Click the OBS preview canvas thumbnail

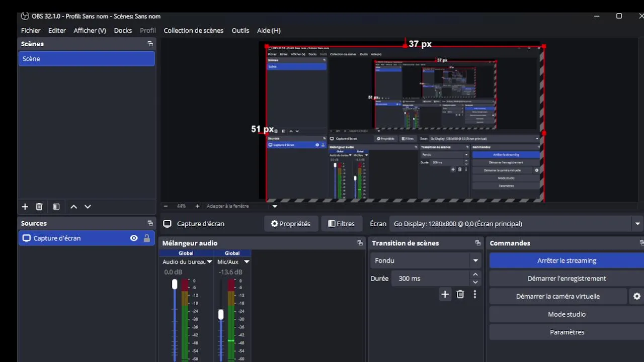tap(405, 124)
